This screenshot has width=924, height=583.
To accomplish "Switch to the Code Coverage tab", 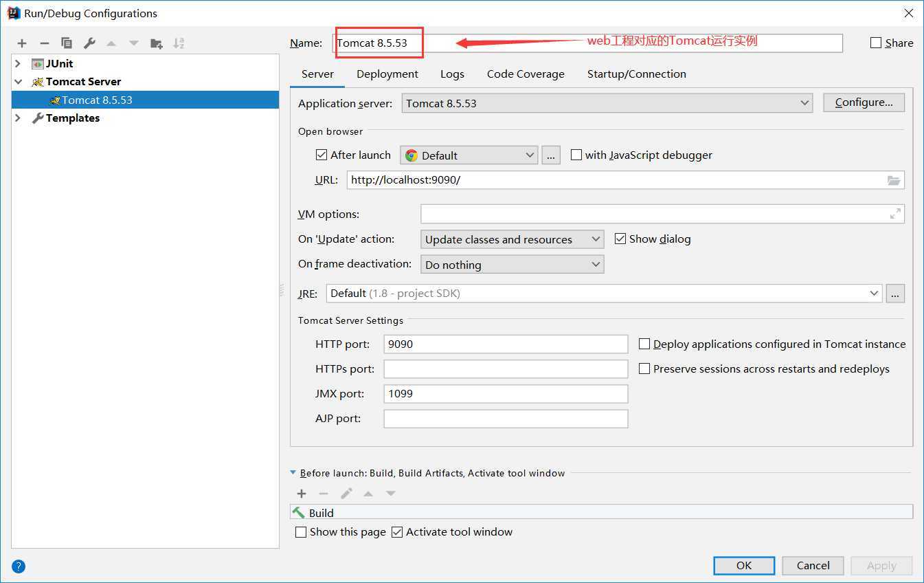I will [526, 74].
